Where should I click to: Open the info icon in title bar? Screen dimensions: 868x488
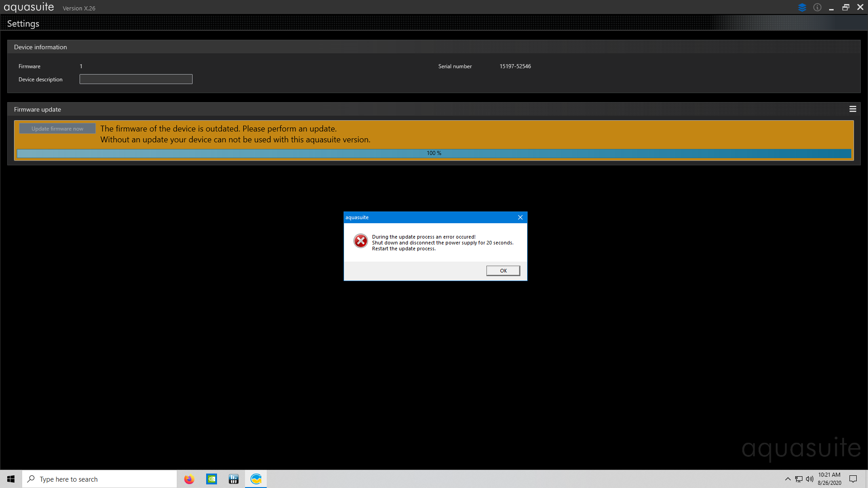pyautogui.click(x=817, y=8)
